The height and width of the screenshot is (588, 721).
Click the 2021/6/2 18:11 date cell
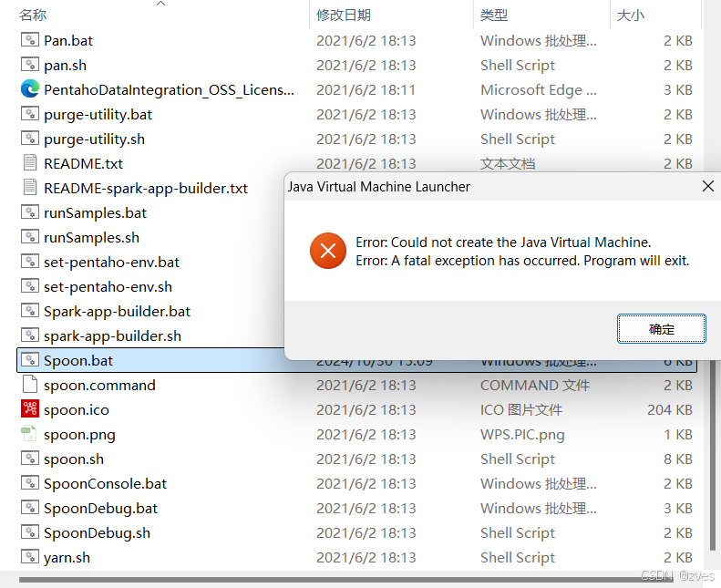(x=366, y=90)
